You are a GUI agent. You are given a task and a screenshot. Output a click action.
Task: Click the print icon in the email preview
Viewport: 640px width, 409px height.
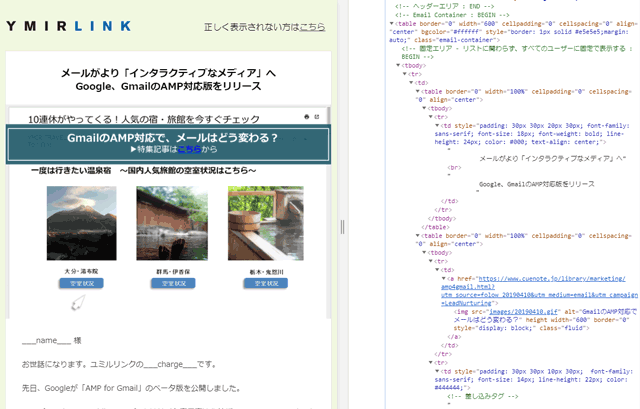tap(307, 117)
